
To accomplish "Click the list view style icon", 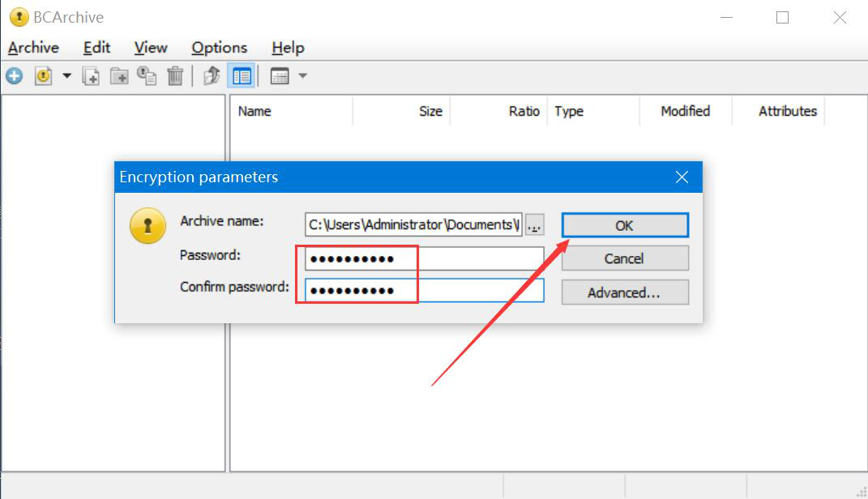I will (x=280, y=76).
